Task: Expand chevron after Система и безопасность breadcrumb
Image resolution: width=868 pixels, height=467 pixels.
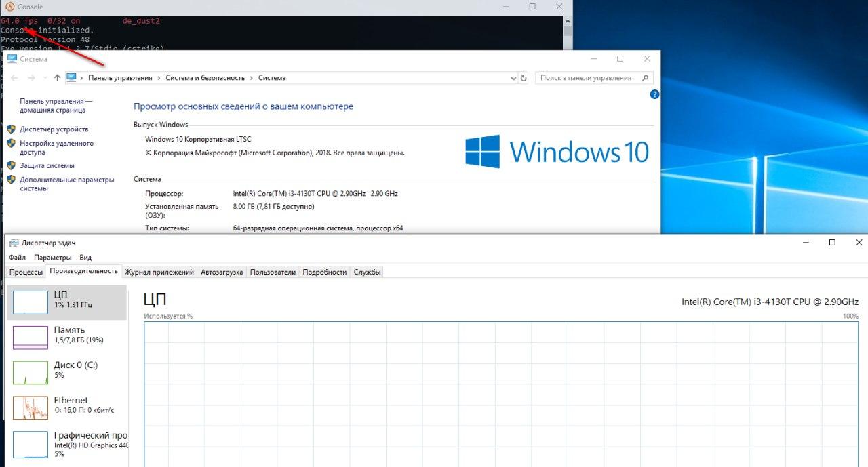Action: (x=252, y=78)
